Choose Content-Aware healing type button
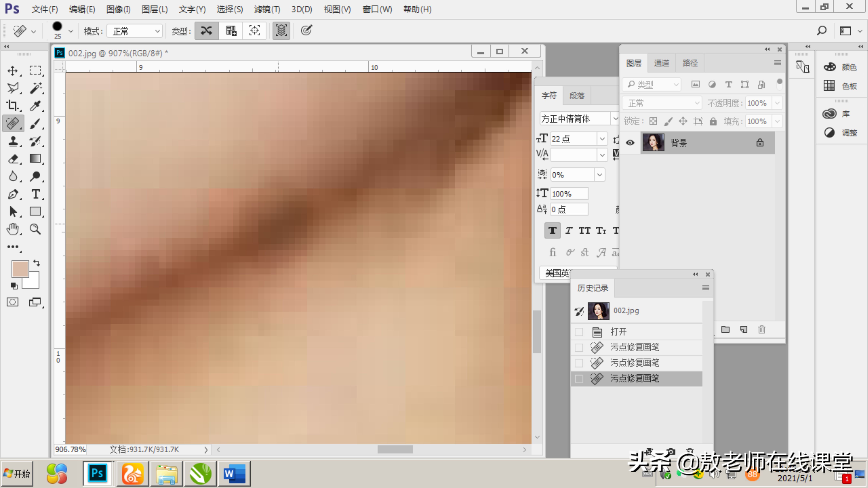The image size is (868, 488). coord(207,31)
